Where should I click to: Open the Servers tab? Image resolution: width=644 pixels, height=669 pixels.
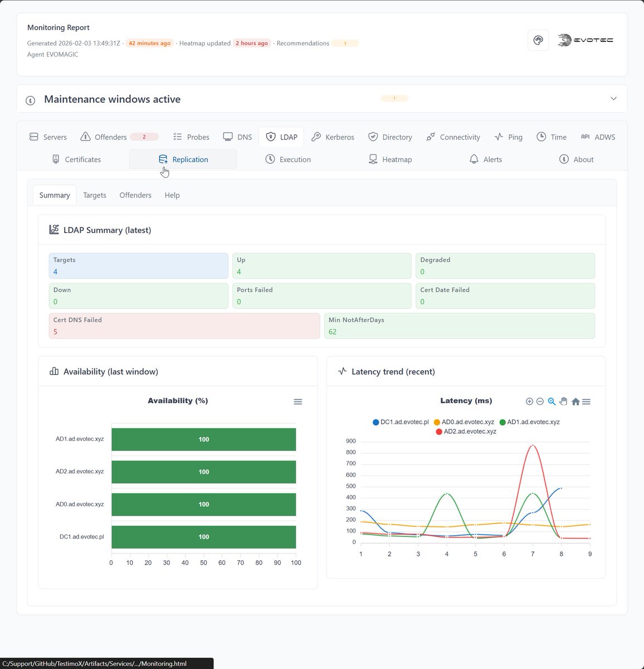click(48, 137)
